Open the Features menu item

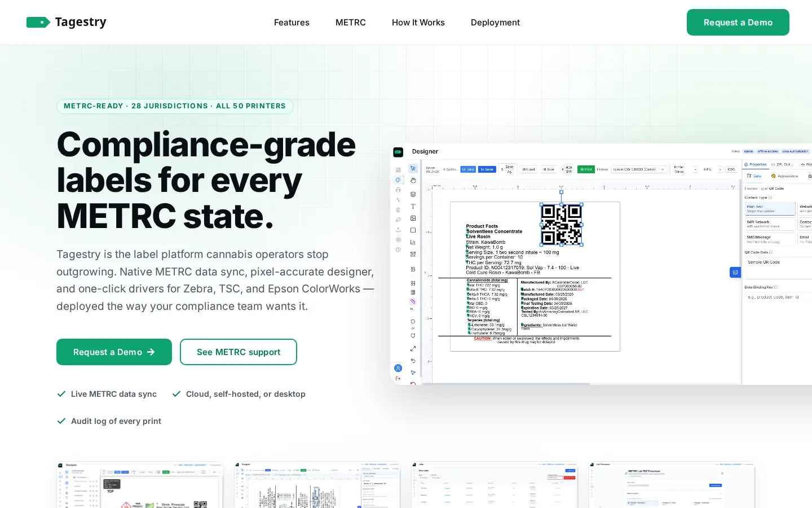292,23
